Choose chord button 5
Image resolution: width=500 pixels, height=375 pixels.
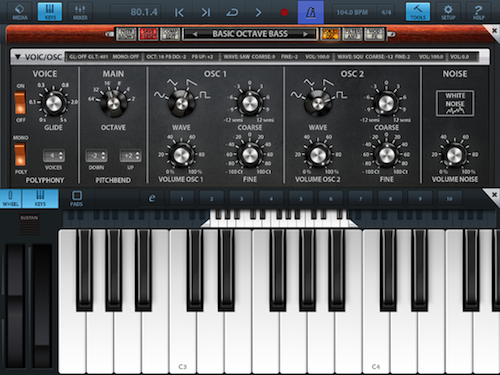(301, 199)
